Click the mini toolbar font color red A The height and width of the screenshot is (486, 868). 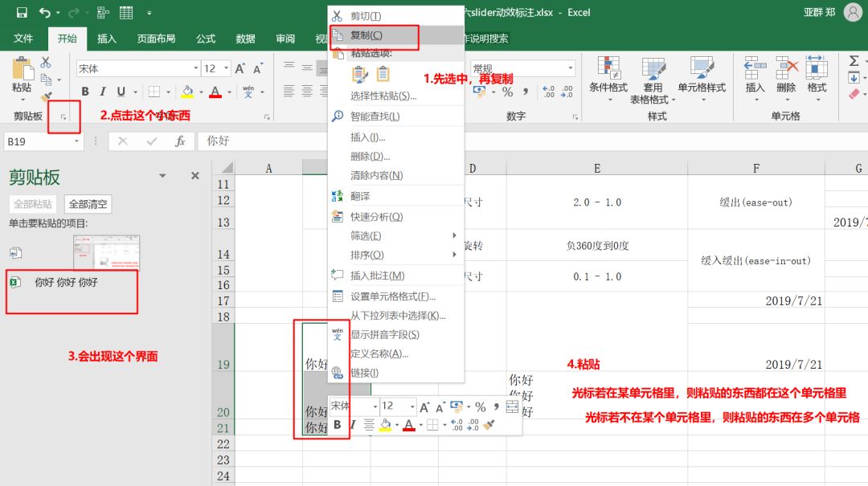click(x=408, y=425)
